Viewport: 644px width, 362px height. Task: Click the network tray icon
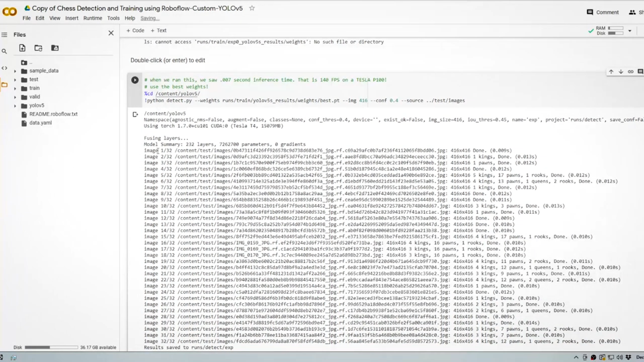pyautogui.click(x=611, y=357)
